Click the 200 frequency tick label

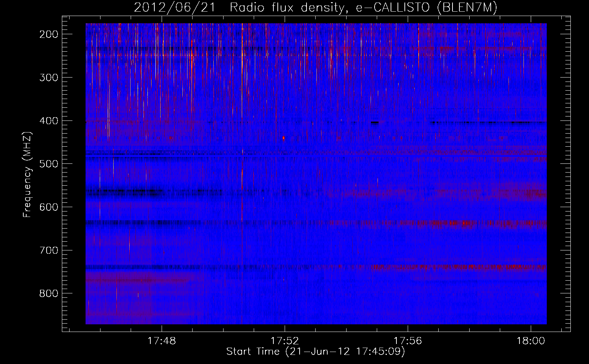tap(49, 34)
